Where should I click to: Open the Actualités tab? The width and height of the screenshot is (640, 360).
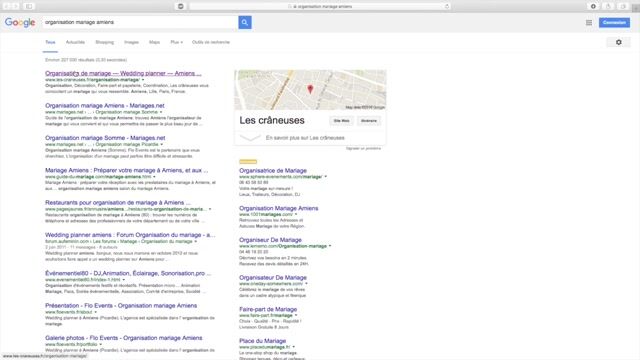tap(76, 42)
